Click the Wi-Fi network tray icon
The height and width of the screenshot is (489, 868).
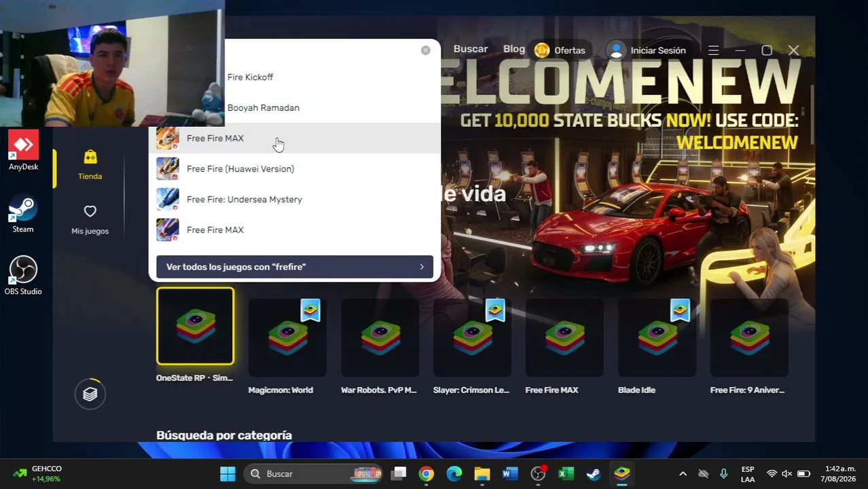pos(772,473)
